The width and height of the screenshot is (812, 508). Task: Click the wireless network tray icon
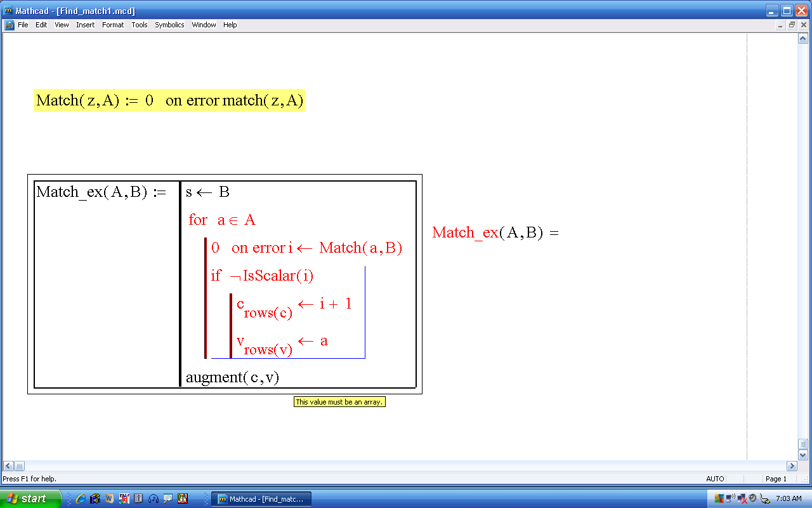pyautogui.click(x=730, y=498)
